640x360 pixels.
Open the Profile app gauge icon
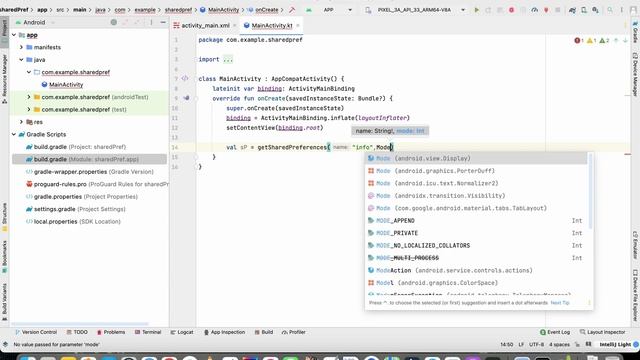pyautogui.click(x=534, y=10)
